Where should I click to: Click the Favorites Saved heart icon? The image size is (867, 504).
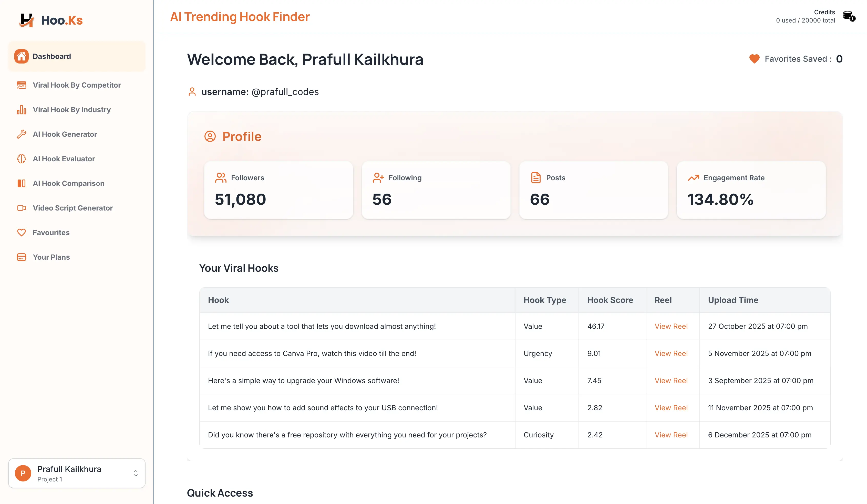pyautogui.click(x=754, y=59)
